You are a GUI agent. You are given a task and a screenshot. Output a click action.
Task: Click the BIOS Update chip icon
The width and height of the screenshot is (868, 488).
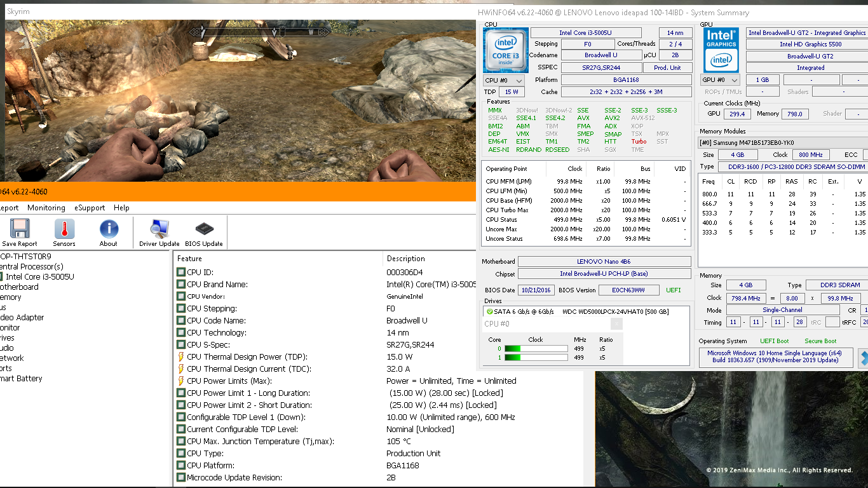tap(204, 229)
